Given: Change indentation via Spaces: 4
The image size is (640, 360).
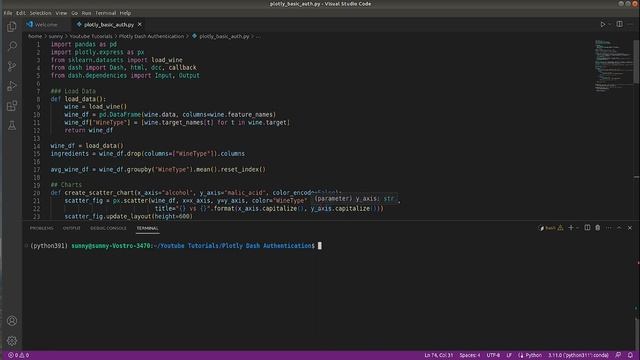Looking at the screenshot, I should [469, 355].
